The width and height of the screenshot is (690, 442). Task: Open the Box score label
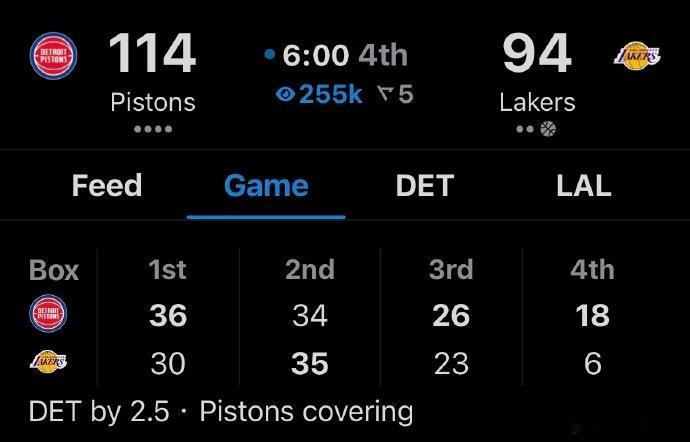pyautogui.click(x=54, y=270)
